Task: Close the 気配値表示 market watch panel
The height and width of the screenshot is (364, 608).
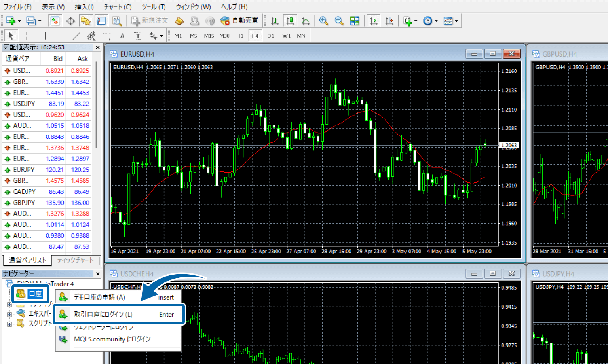Action: pos(98,47)
